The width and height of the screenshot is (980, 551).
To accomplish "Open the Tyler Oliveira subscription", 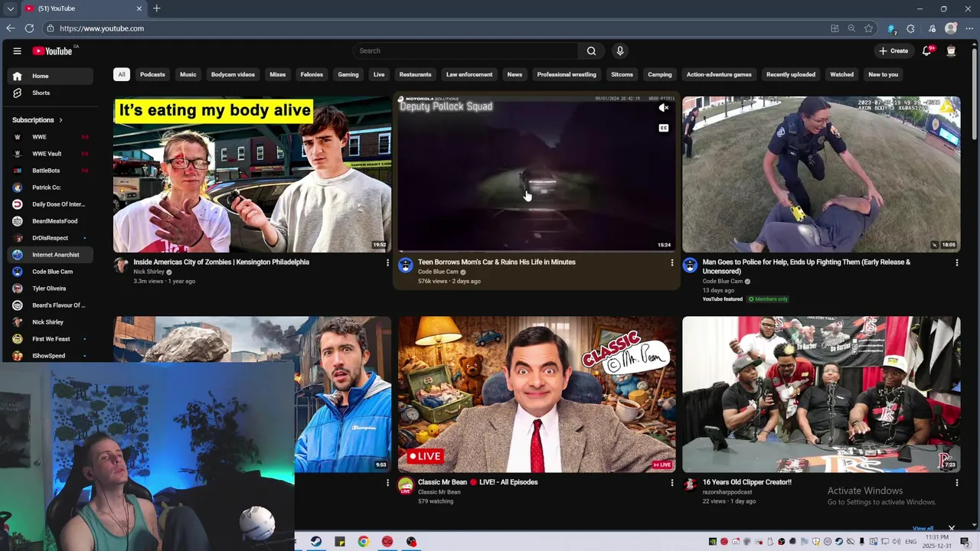I will [51, 289].
